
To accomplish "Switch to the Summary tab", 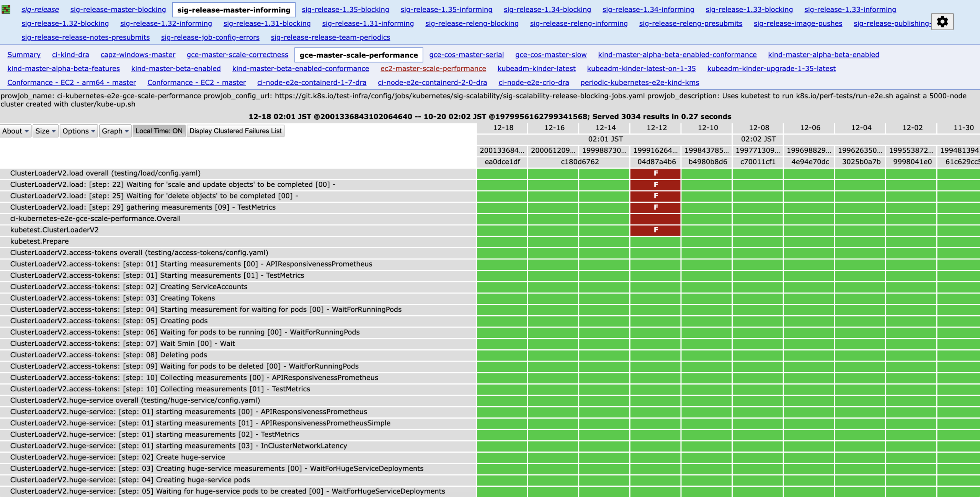I will (24, 54).
